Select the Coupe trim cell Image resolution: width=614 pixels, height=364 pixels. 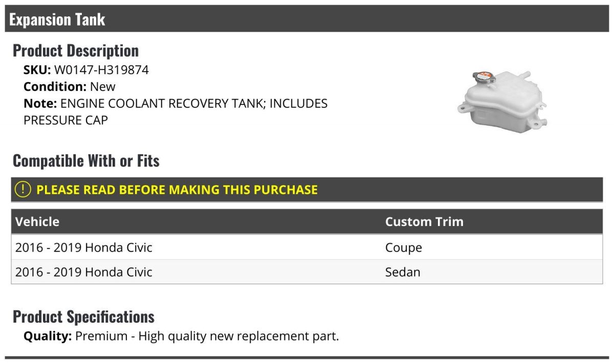click(x=404, y=248)
